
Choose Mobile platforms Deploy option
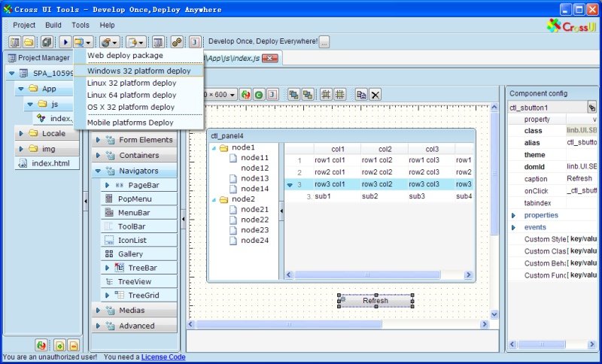[130, 123]
